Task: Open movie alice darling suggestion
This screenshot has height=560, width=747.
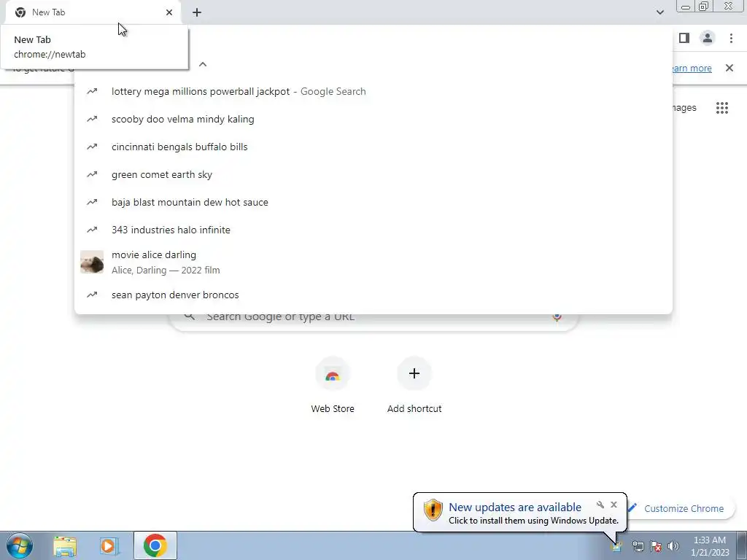Action: [373, 262]
